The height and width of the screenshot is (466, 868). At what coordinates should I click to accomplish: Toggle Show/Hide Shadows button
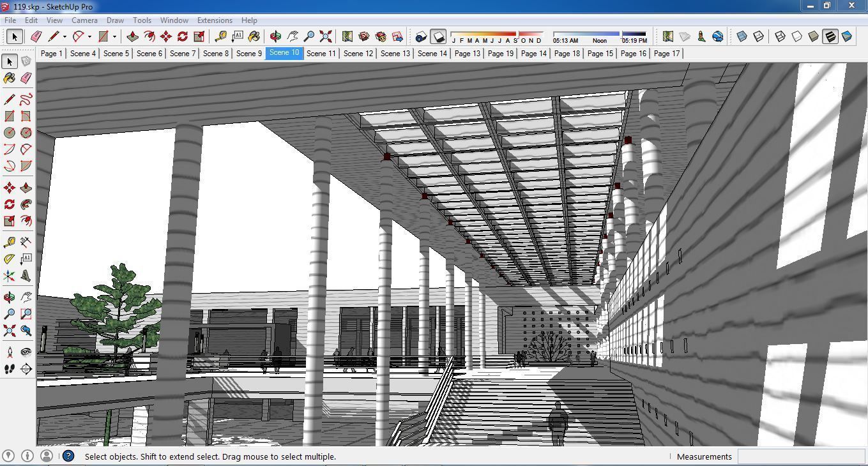click(438, 36)
